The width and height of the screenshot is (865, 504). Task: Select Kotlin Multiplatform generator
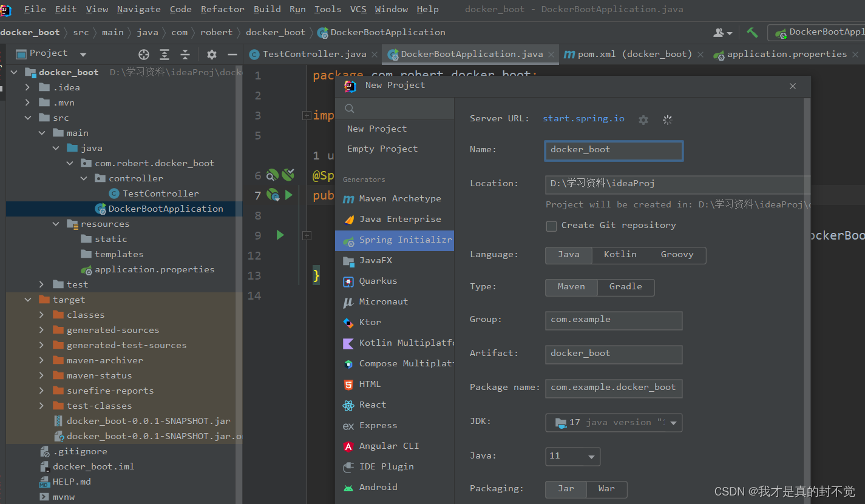pyautogui.click(x=395, y=343)
